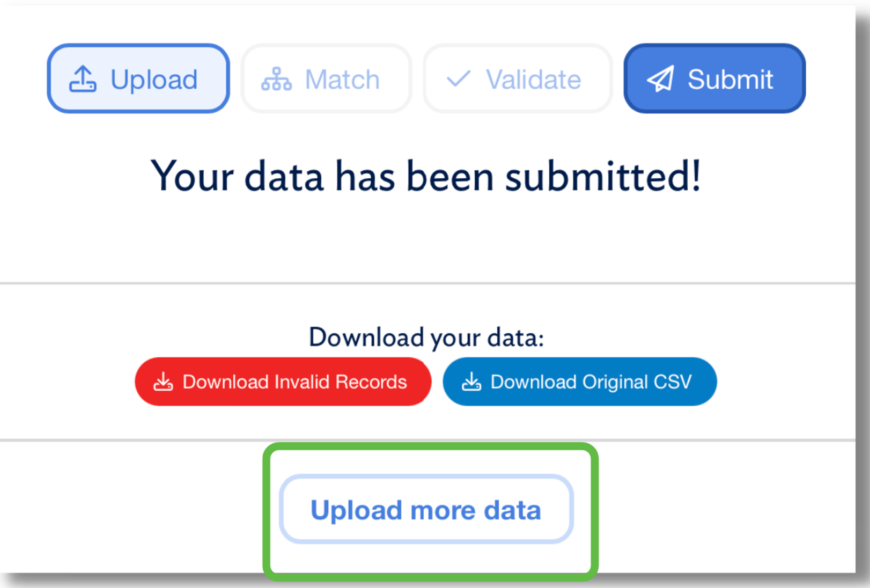This screenshot has height=588, width=870.
Task: Click the 'Download your data:' label
Action: point(426,337)
